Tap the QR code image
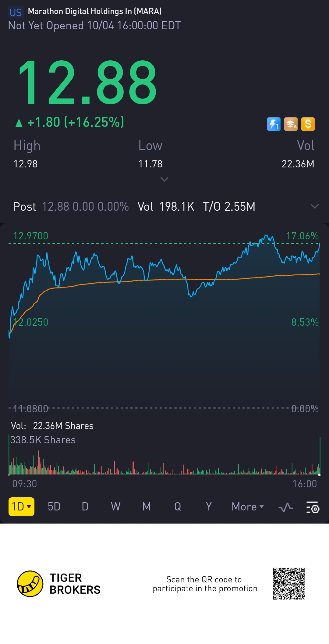This screenshot has width=329, height=644. point(289,584)
